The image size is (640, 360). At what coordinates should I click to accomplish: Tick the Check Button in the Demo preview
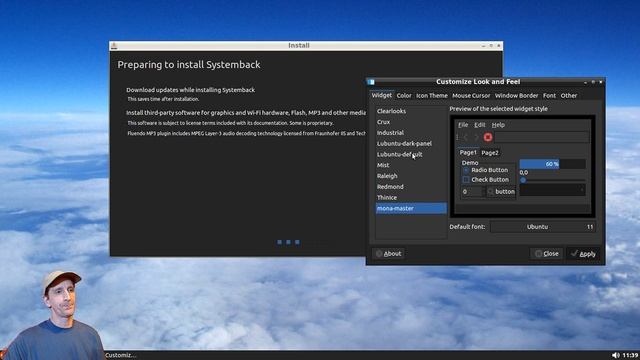[x=486, y=180]
